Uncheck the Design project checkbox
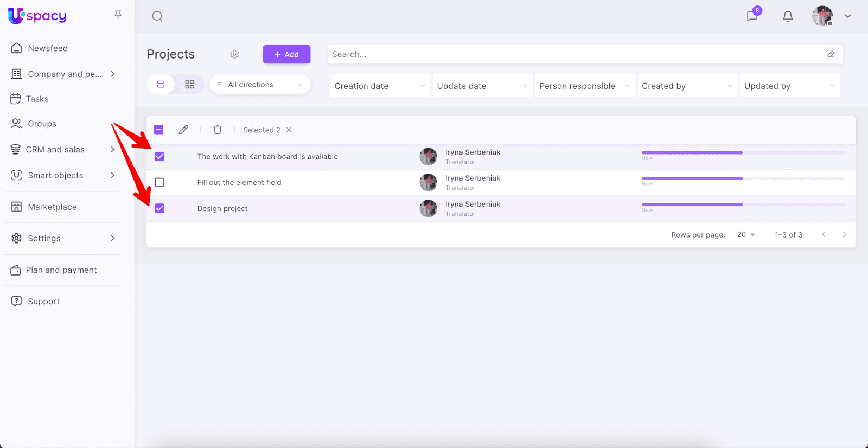Screen dimensions: 868x448 [x=159, y=208]
